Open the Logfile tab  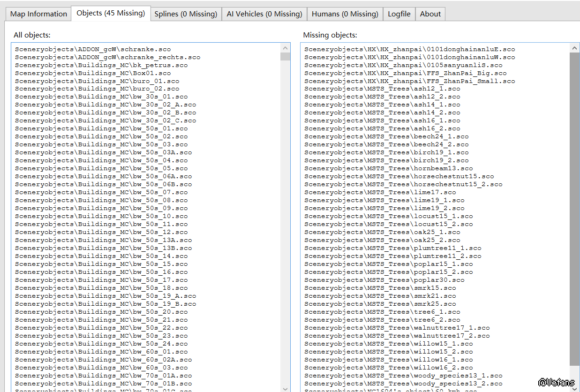tap(399, 14)
